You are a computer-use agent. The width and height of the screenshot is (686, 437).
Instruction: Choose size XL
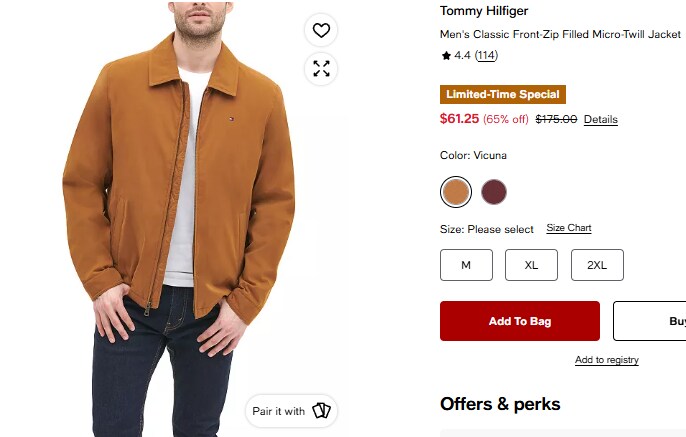[531, 265]
